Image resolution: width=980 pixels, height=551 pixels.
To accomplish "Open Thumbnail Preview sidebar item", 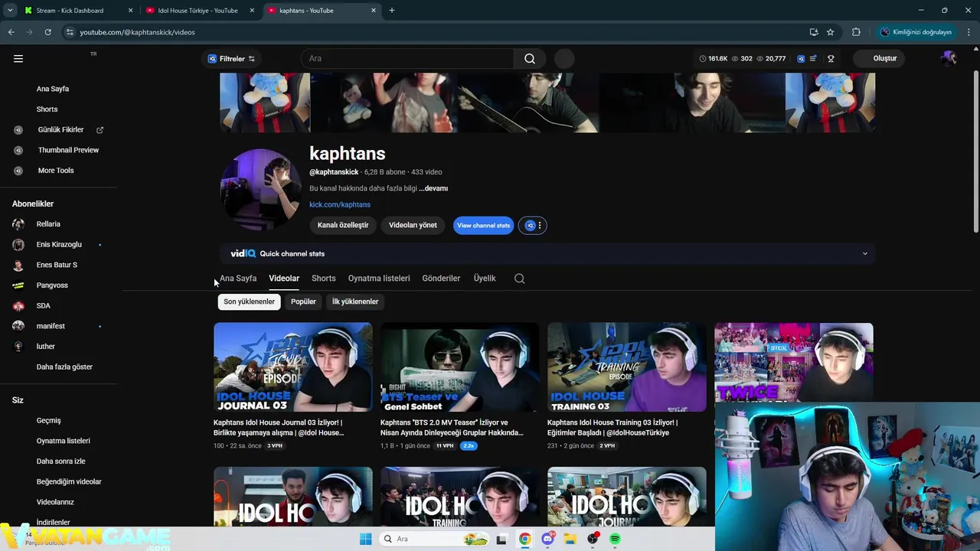I will [x=68, y=151].
